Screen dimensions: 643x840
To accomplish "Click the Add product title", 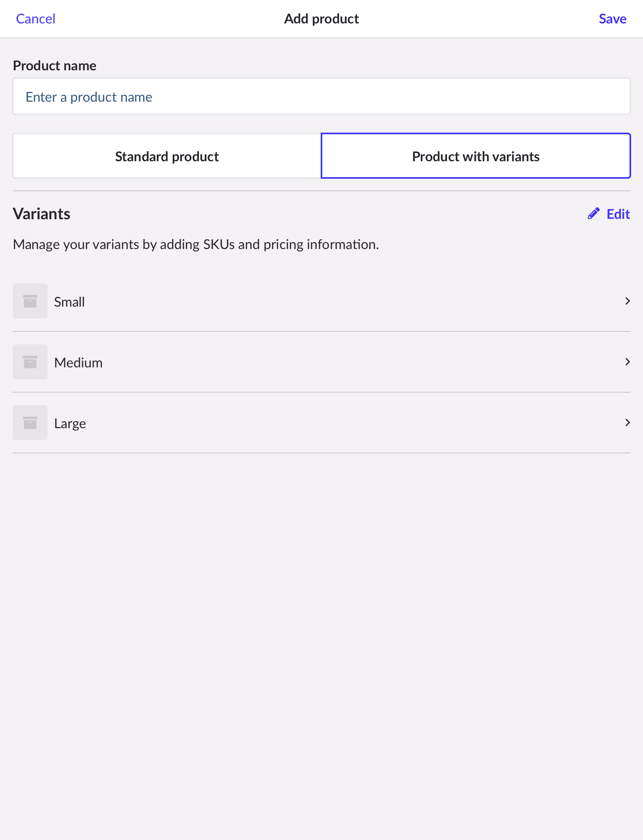I will [321, 19].
